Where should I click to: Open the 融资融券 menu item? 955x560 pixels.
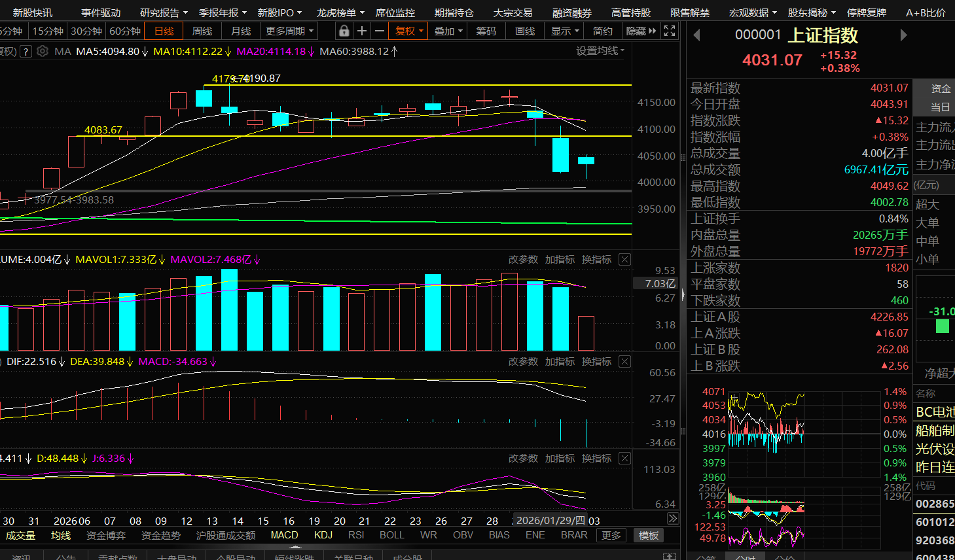[x=572, y=12]
